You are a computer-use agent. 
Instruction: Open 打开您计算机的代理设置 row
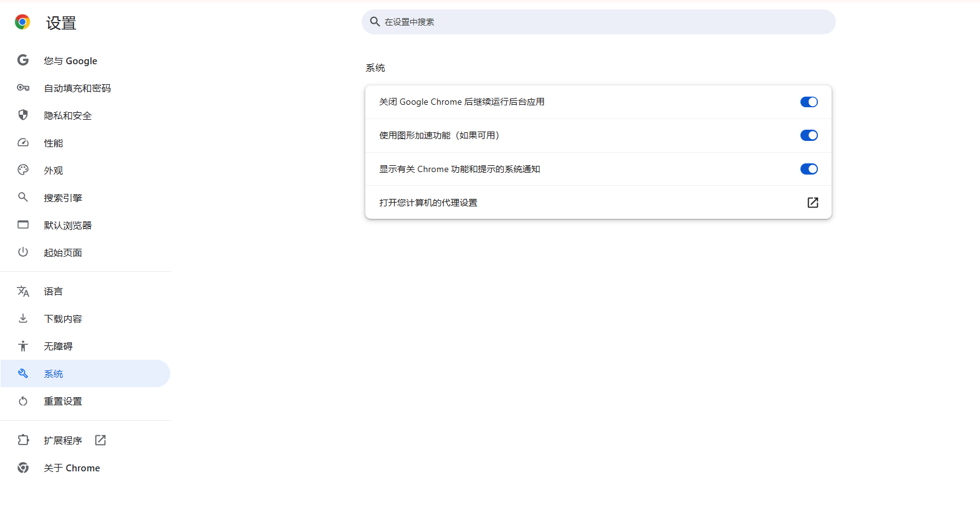(x=598, y=203)
